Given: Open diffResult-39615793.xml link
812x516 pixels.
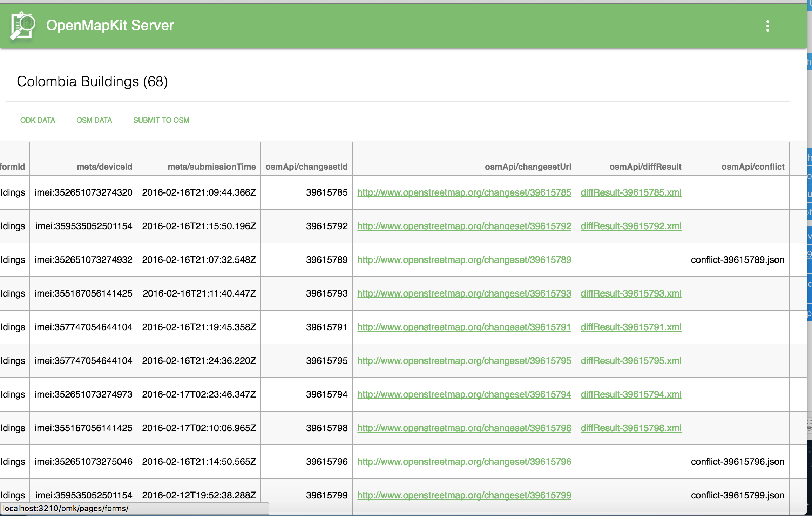Looking at the screenshot, I should tap(631, 293).
